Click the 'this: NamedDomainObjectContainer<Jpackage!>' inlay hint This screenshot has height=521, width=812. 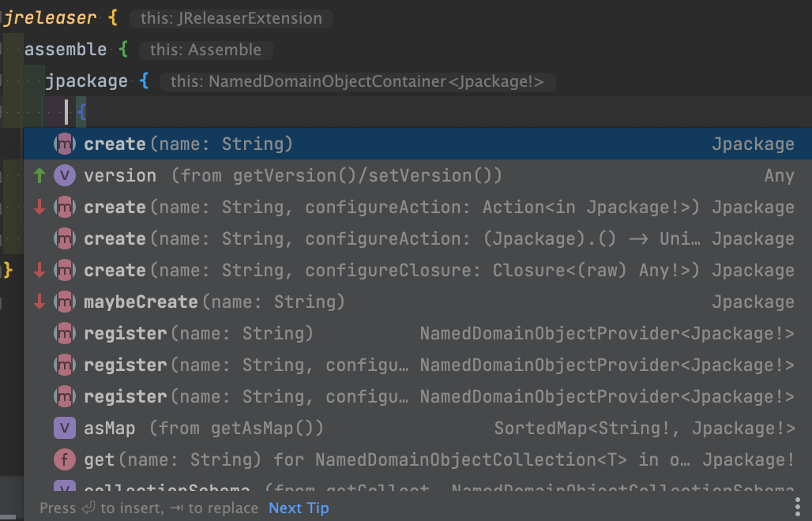(357, 81)
